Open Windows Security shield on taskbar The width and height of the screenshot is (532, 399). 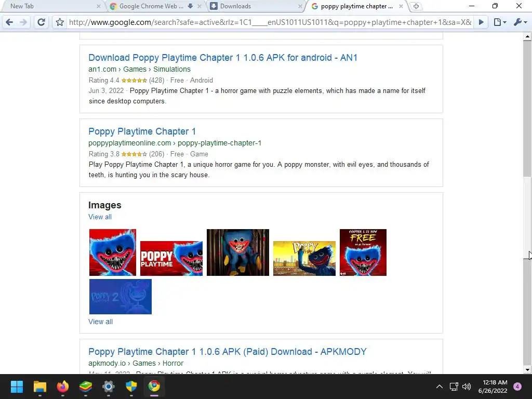point(131,387)
